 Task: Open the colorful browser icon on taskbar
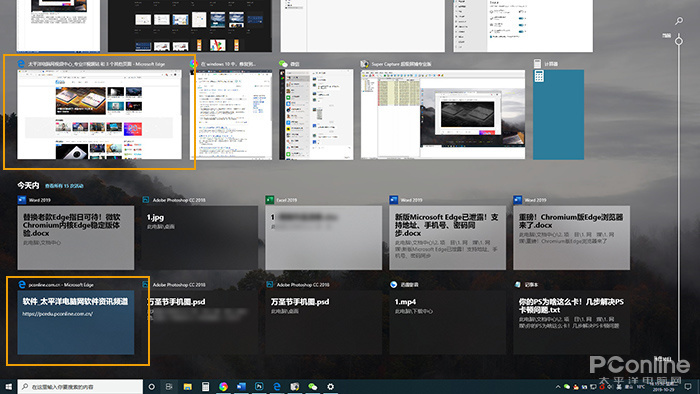[x=223, y=387]
